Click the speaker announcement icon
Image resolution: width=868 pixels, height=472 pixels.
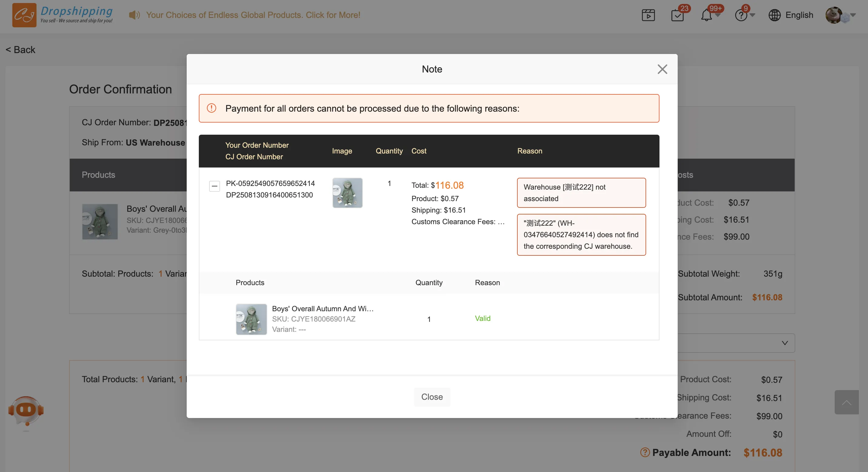[134, 15]
